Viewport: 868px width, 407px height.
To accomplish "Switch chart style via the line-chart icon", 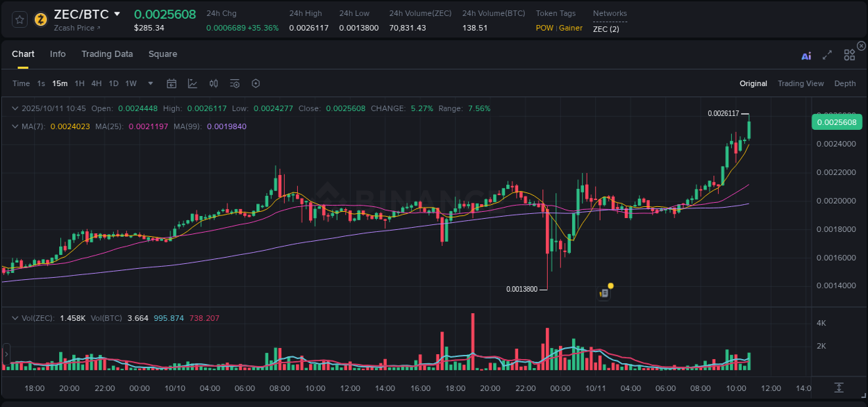I will pyautogui.click(x=192, y=83).
